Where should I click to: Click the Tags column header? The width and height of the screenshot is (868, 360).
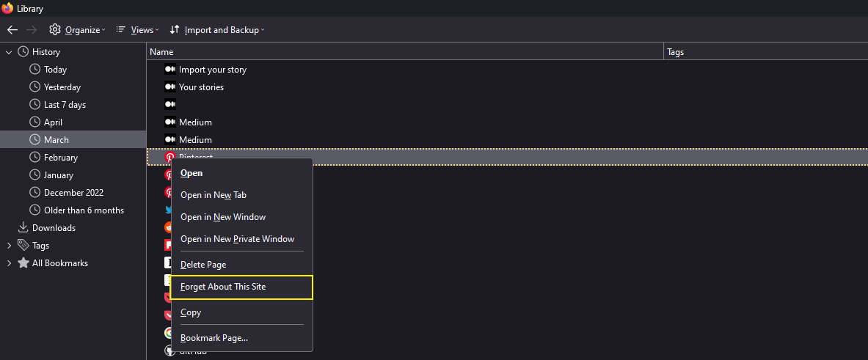click(763, 52)
